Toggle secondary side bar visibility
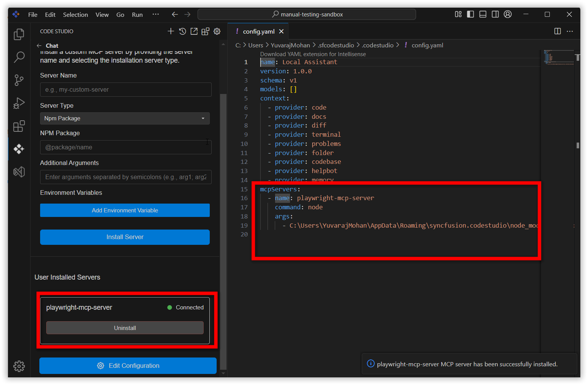 (x=495, y=14)
